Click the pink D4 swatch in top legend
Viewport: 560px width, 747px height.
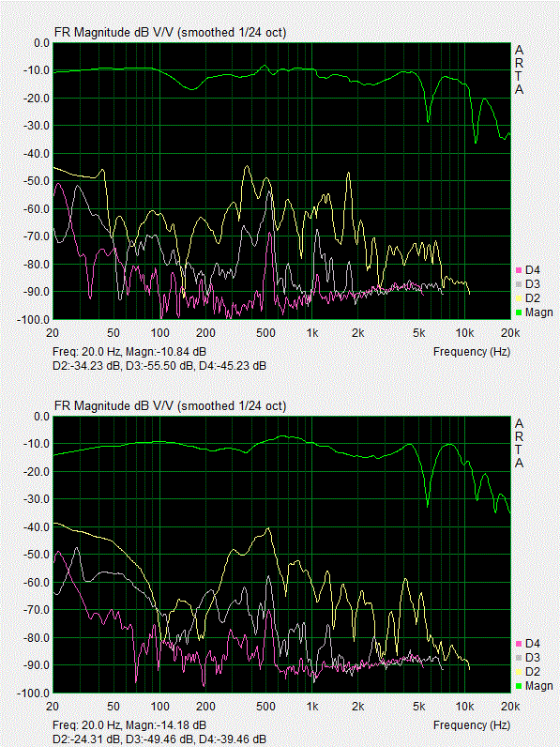pos(519,270)
